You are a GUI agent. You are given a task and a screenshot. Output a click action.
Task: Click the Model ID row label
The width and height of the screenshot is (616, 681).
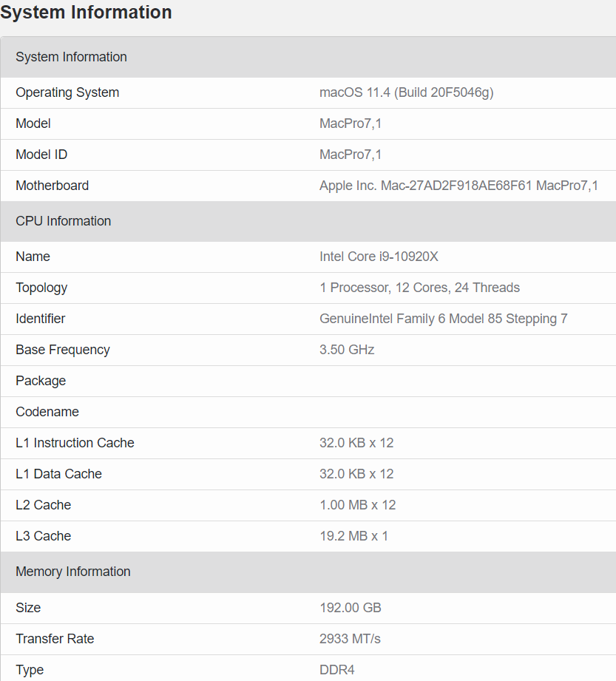[x=41, y=155]
